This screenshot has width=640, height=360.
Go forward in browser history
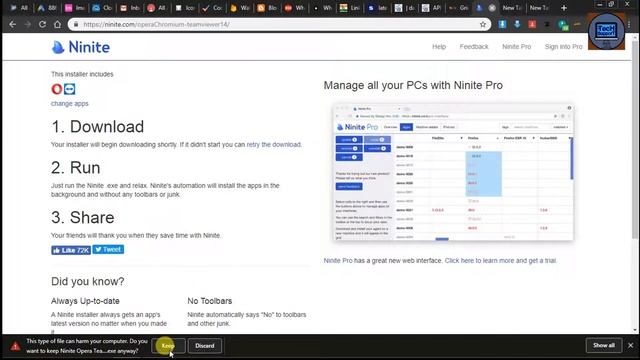point(27,24)
